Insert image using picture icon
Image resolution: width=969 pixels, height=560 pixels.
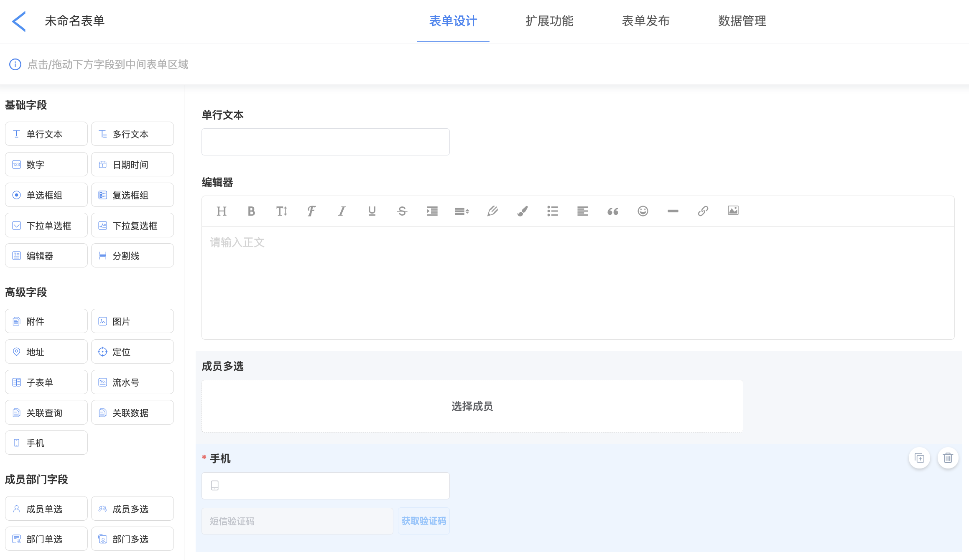coord(733,211)
